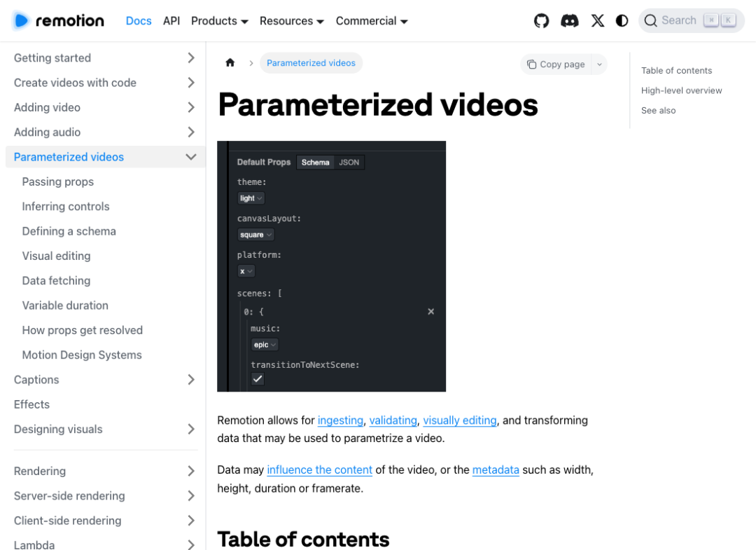Image resolution: width=756 pixels, height=550 pixels.
Task: Open the API nav item
Action: pos(171,21)
